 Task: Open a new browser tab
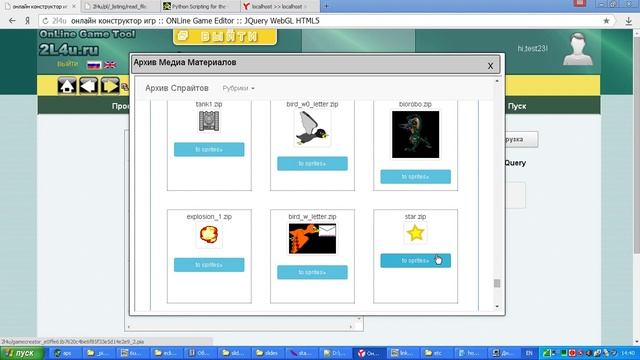326,6
